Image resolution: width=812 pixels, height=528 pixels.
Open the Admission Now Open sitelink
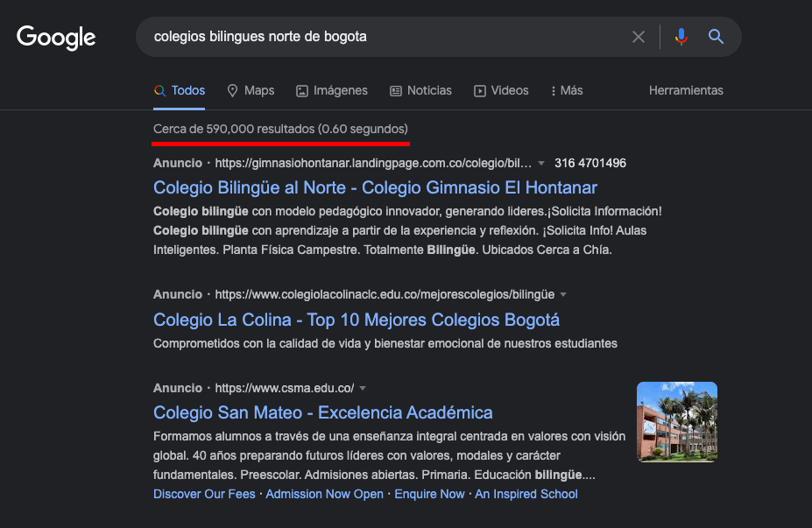[325, 495]
